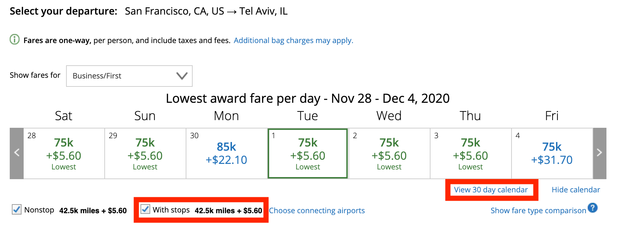Click Hide calendar link
This screenshot has width=644, height=225.
click(575, 190)
